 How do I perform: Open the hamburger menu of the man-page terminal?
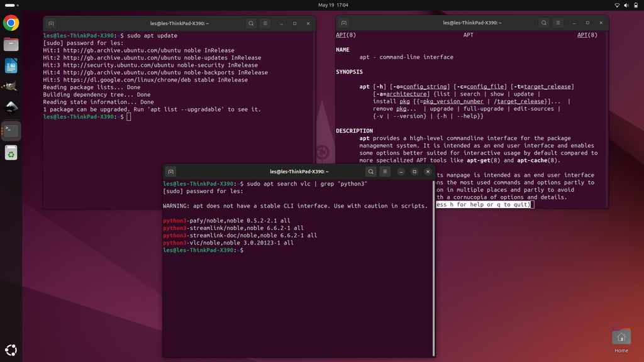tap(558, 23)
